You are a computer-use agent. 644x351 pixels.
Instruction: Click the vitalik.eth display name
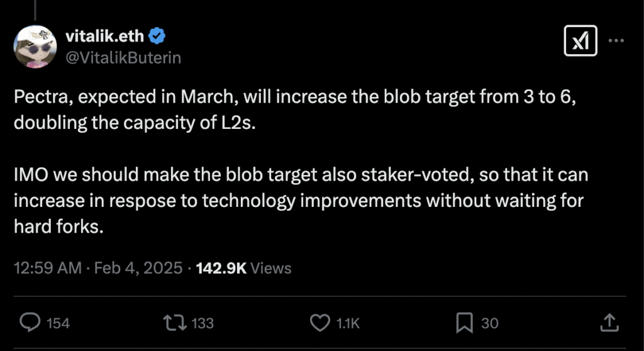105,36
